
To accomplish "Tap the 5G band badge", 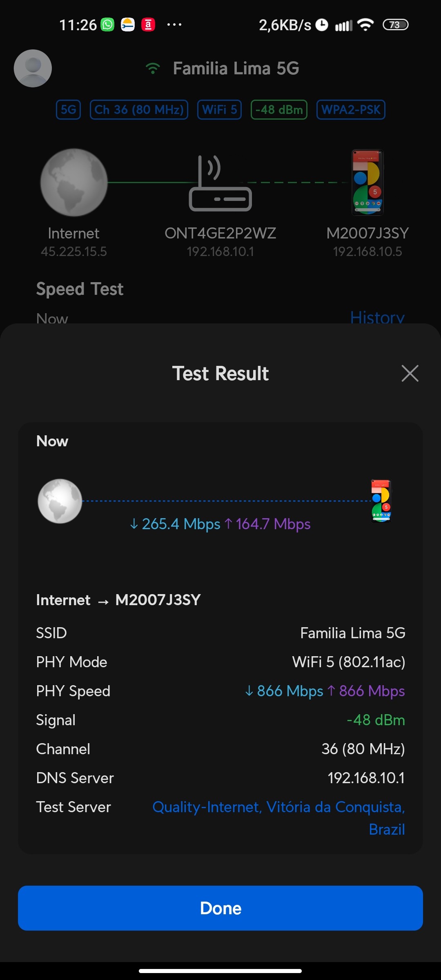I will point(68,109).
